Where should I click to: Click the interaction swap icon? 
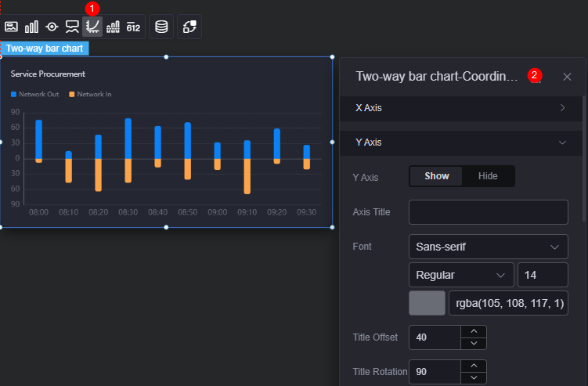click(x=189, y=27)
